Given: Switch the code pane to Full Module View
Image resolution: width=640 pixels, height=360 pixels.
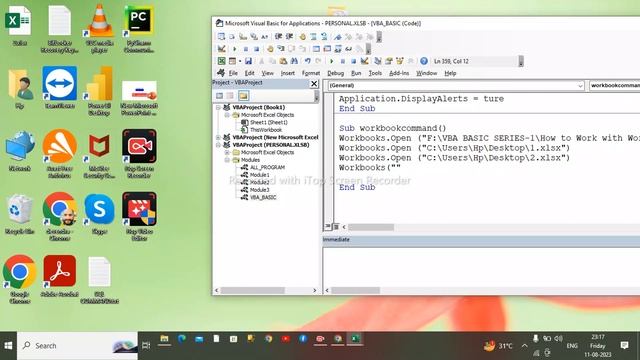Looking at the screenshot, I should 336,227.
